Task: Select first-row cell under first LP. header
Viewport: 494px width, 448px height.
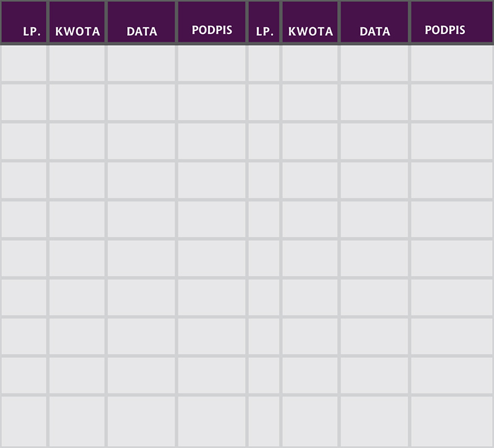Action: click(x=24, y=64)
